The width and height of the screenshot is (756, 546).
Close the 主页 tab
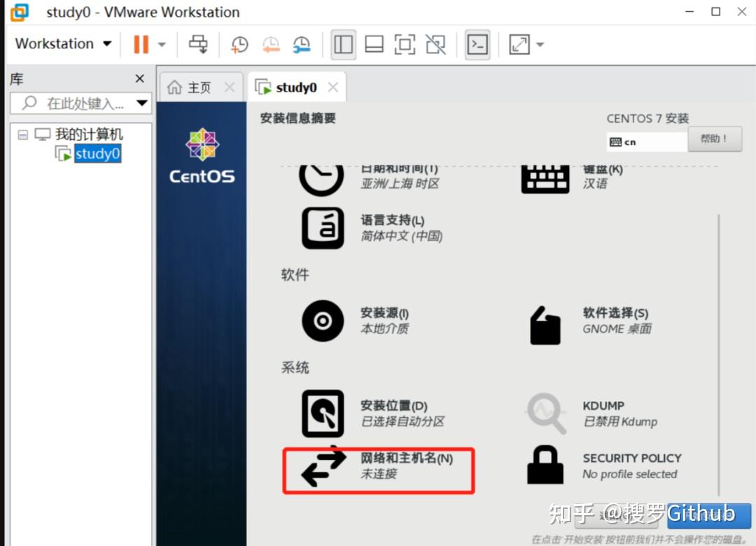230,87
